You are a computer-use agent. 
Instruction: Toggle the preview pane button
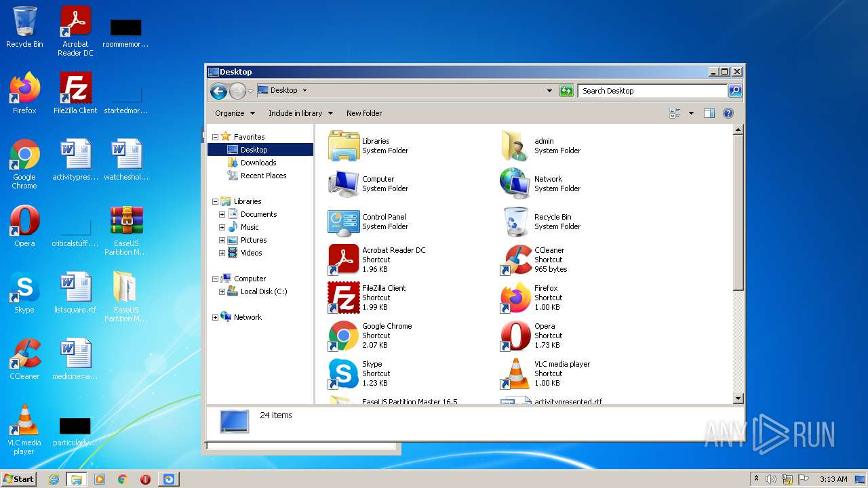(x=709, y=113)
